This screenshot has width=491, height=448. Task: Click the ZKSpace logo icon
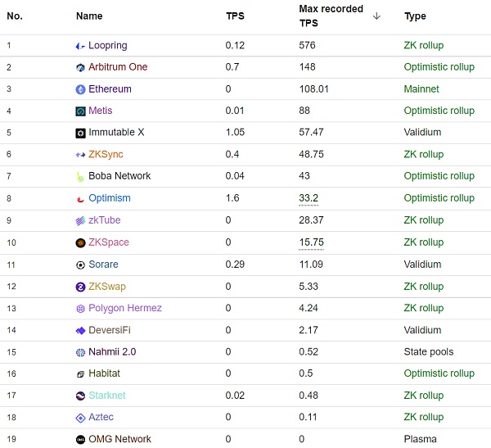coord(80,242)
